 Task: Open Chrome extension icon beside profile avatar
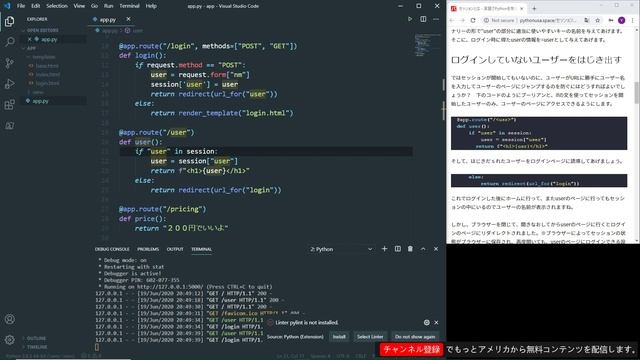[x=611, y=20]
